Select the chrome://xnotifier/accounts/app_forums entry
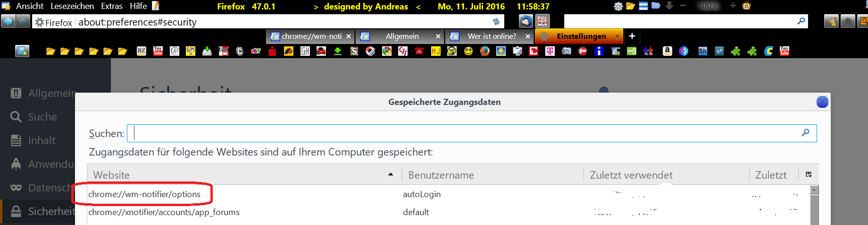The width and height of the screenshot is (868, 225). click(x=164, y=212)
